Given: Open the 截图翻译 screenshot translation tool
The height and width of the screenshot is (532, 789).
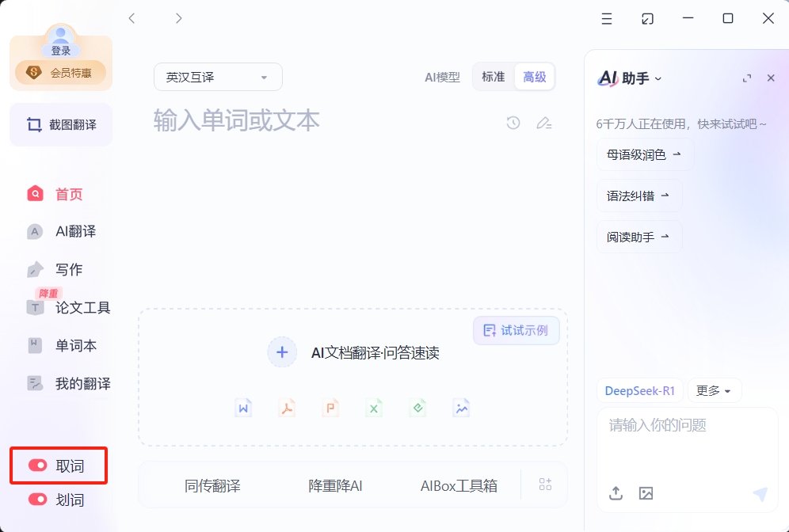Looking at the screenshot, I should pyautogui.click(x=60, y=124).
